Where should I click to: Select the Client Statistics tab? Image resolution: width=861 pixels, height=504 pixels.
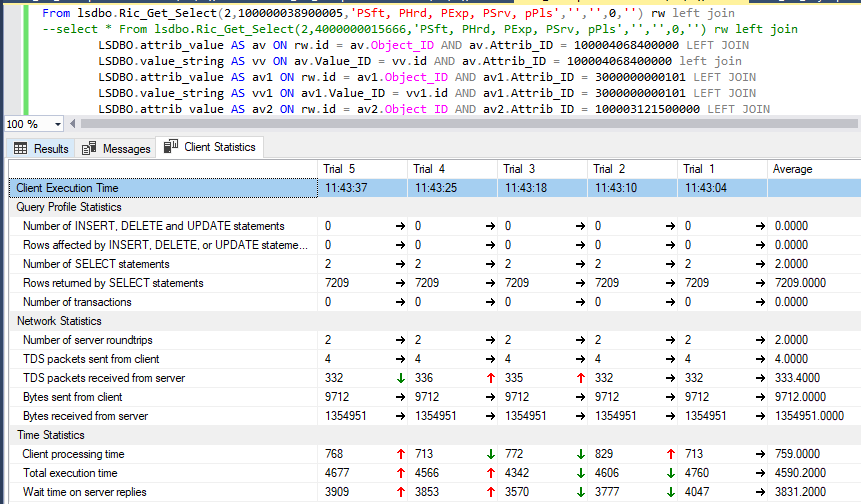tap(219, 147)
